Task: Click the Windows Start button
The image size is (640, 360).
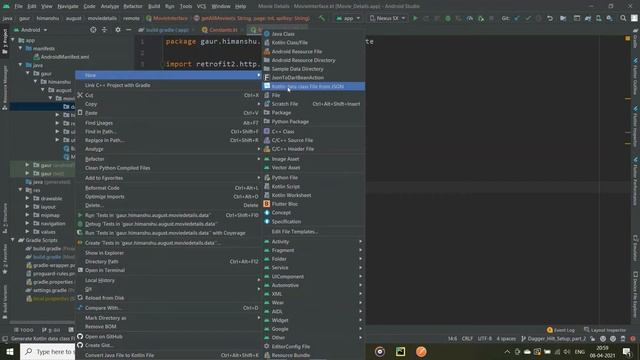Action: 9,351
